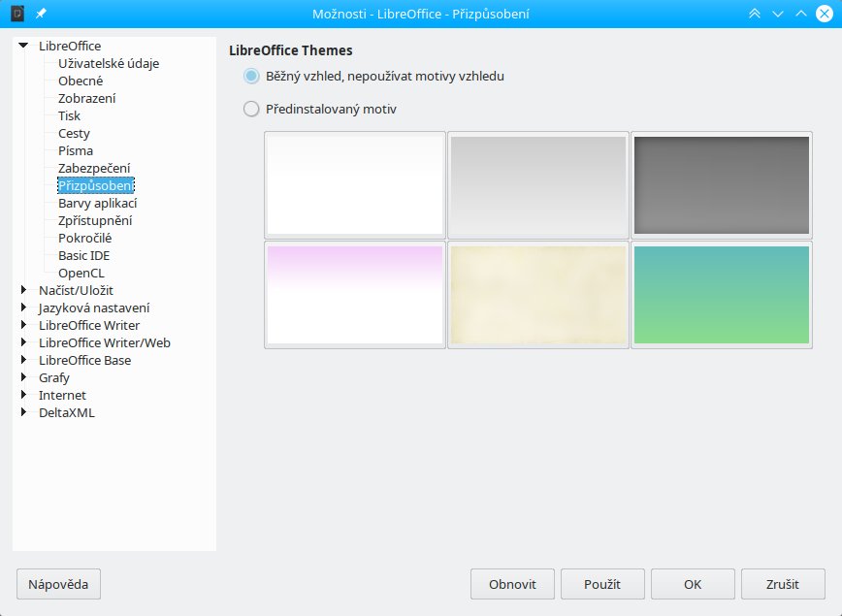
Task: Close the Možnosti dialog window
Action: point(825,14)
